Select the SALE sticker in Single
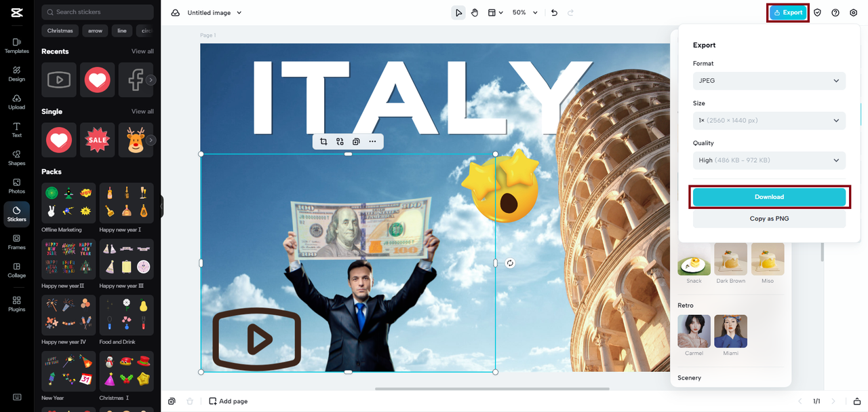The height and width of the screenshot is (412, 868). click(x=98, y=140)
